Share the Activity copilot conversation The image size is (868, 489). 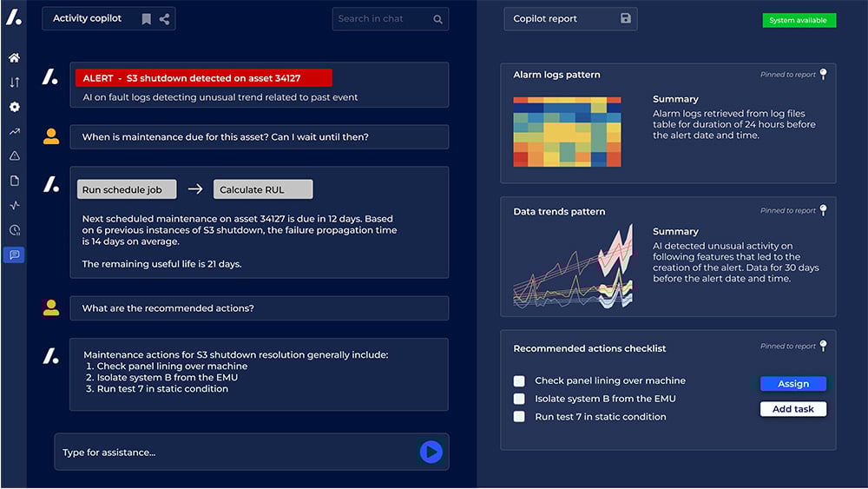tap(165, 19)
